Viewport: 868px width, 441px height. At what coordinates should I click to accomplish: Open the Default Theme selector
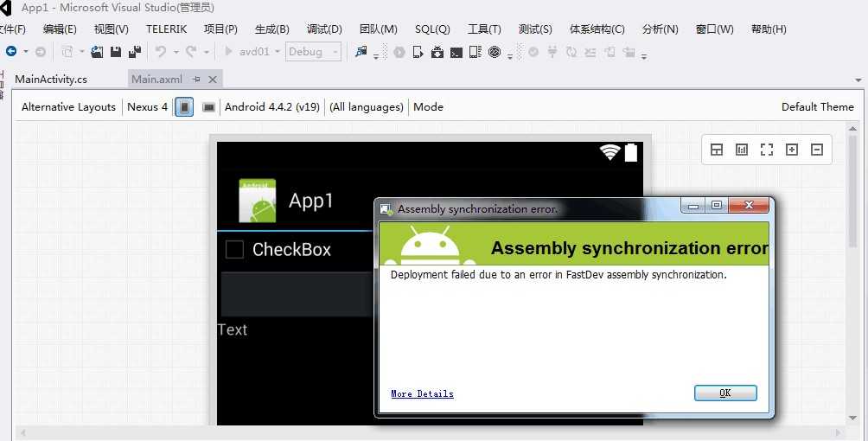coord(818,107)
